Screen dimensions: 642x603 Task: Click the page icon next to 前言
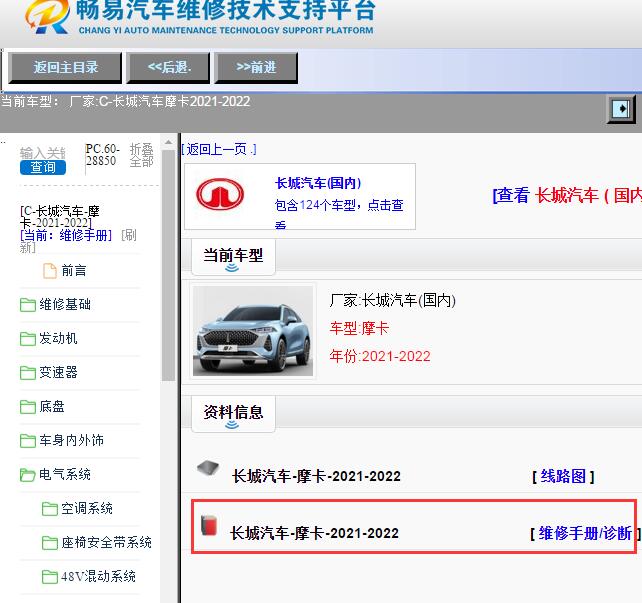[x=50, y=271]
